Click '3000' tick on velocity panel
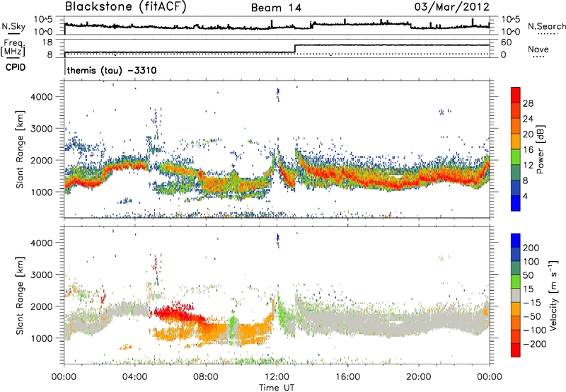This screenshot has width=566, height=392. 42,275
